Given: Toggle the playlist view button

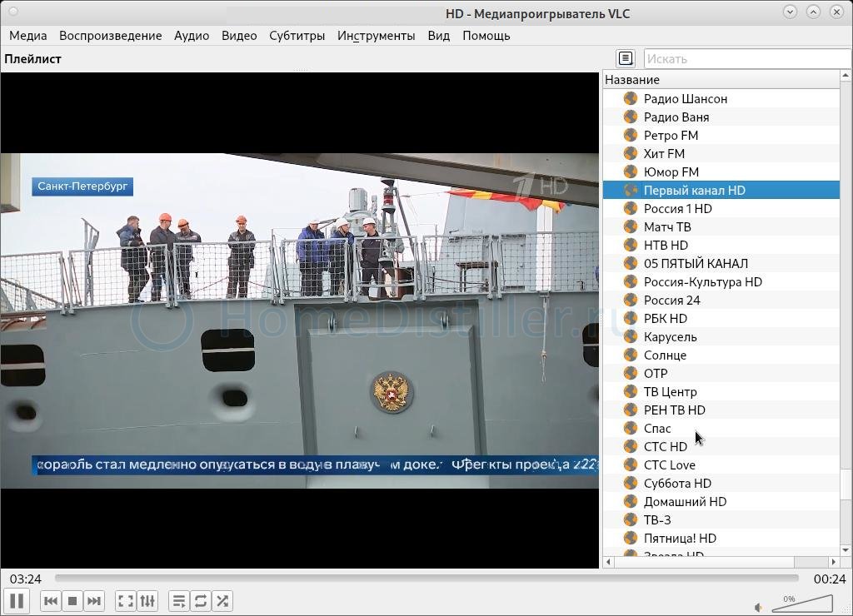Looking at the screenshot, I should [x=178, y=601].
